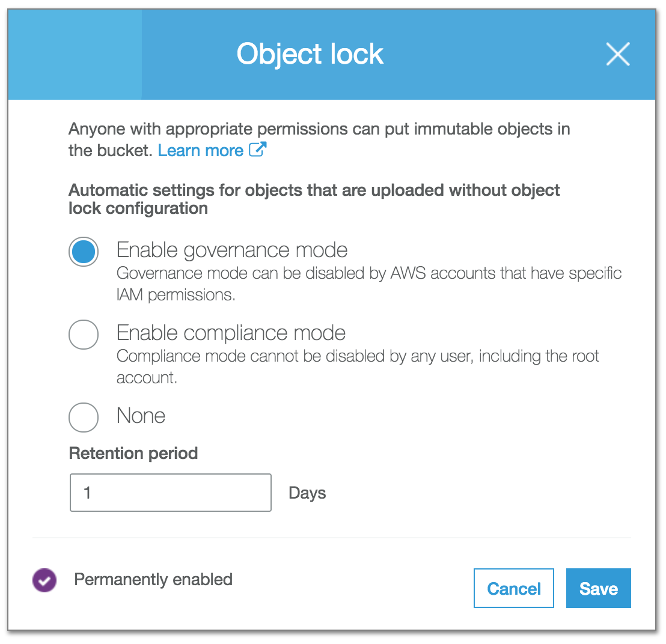Screen dimensions: 666x644
Task: Click the Save button
Action: tap(598, 588)
